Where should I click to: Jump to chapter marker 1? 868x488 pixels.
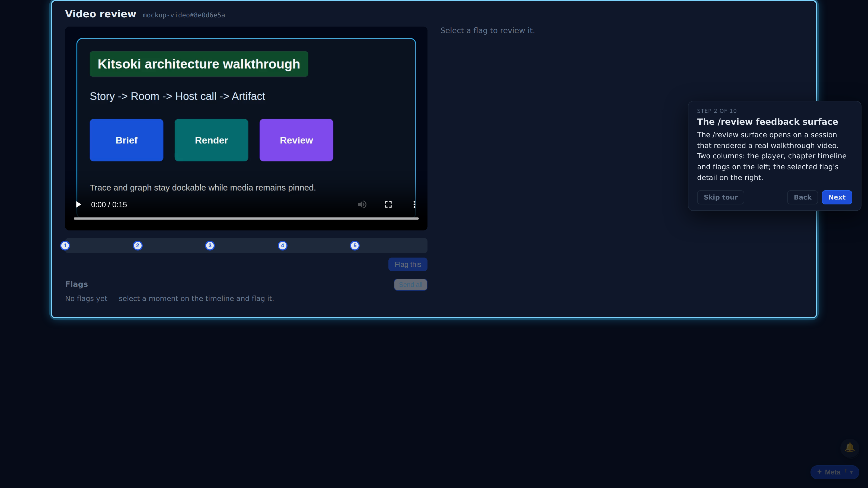tap(65, 246)
